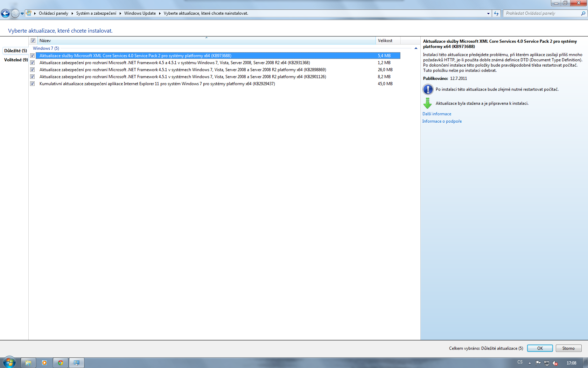Cancel with the Storno button
This screenshot has height=368, width=588.
(568, 348)
